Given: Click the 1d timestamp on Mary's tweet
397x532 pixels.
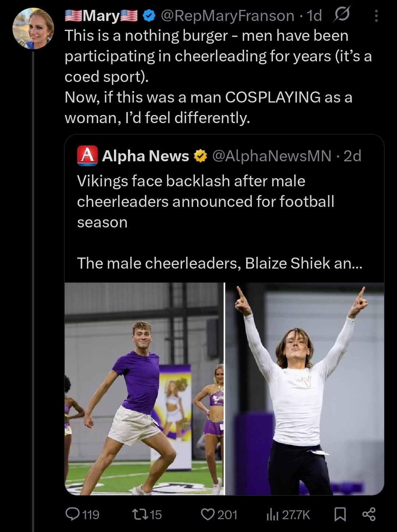Looking at the screenshot, I should 314,16.
